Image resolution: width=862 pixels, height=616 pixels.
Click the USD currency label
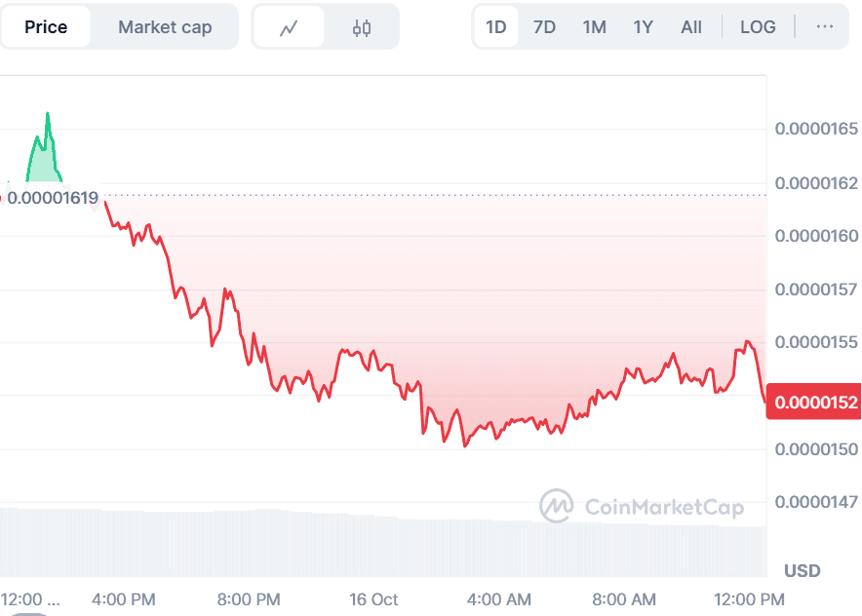point(803,570)
